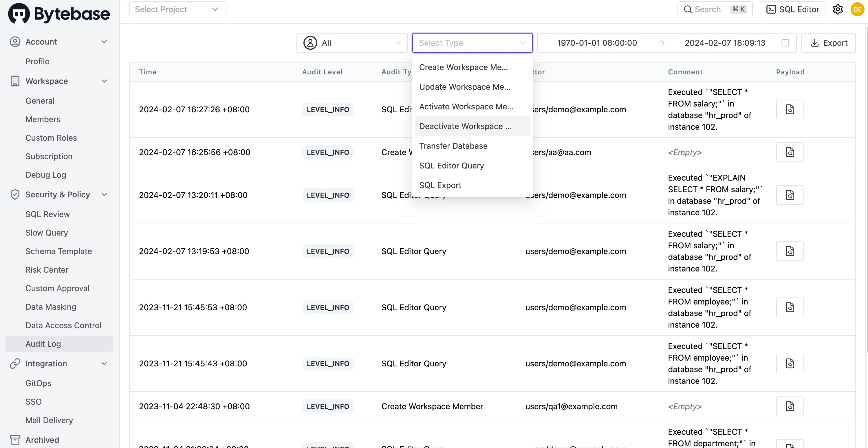The width and height of the screenshot is (868, 448).
Task: Go to Data Masking in sidebar
Action: click(x=51, y=307)
